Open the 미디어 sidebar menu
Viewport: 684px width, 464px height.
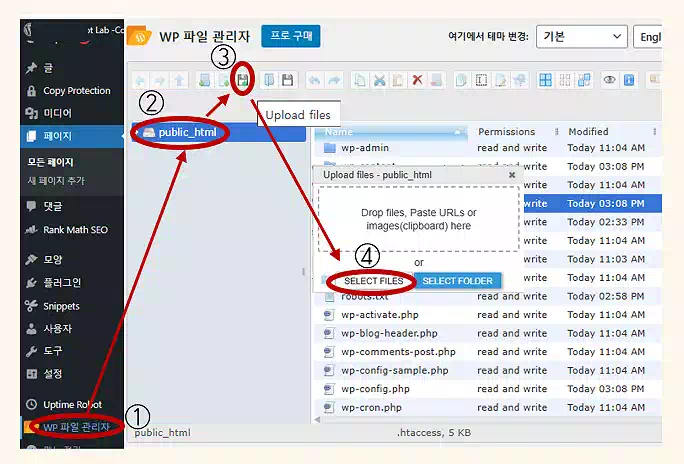click(72, 113)
